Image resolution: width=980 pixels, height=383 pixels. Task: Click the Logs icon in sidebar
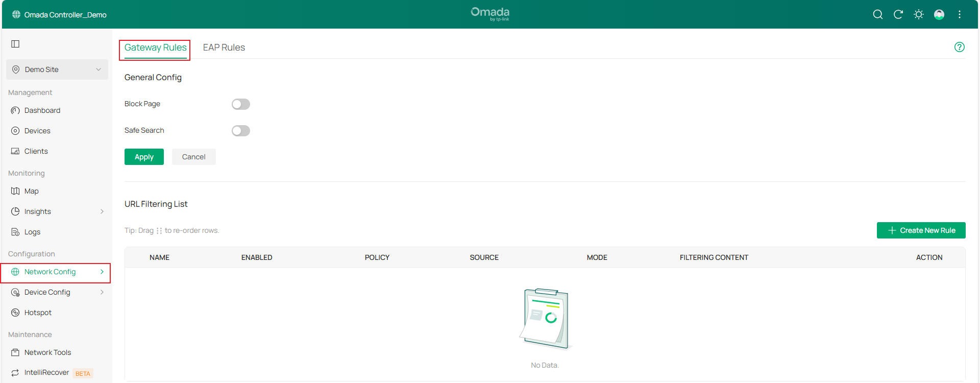[x=15, y=232]
